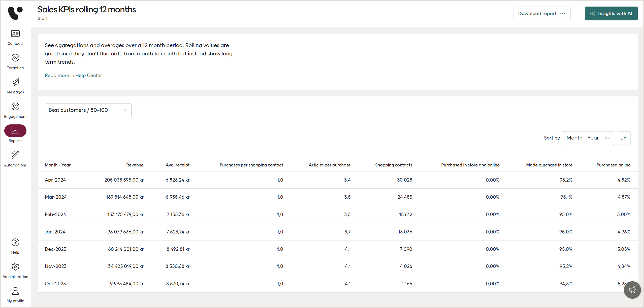
Task: Open the Automations section
Action: click(x=15, y=159)
